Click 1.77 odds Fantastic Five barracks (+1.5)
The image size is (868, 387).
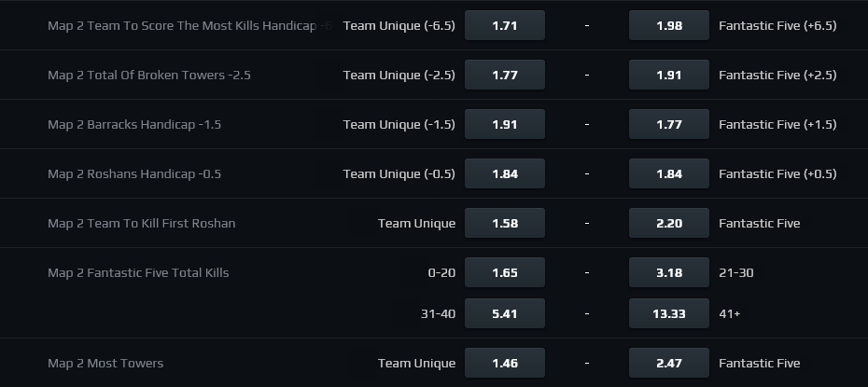(668, 124)
